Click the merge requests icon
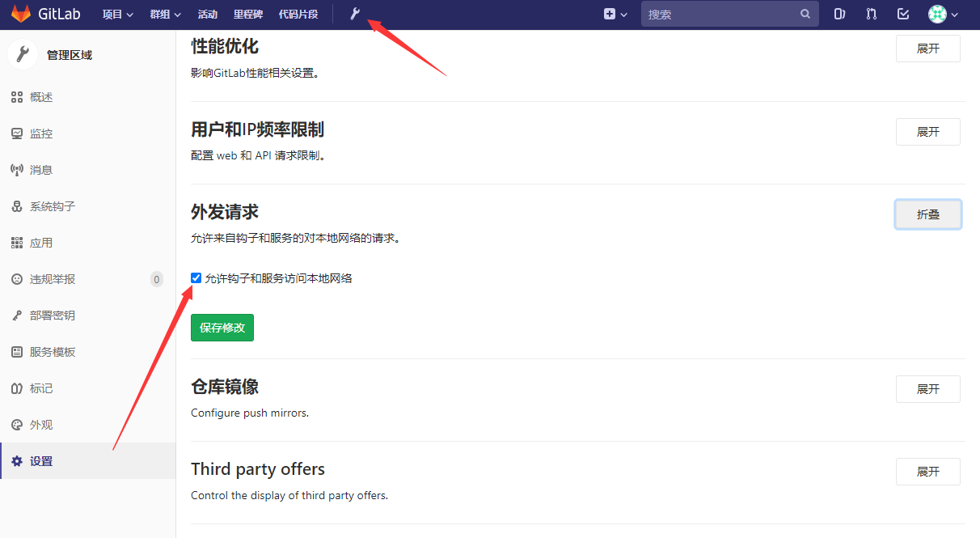 coord(871,14)
